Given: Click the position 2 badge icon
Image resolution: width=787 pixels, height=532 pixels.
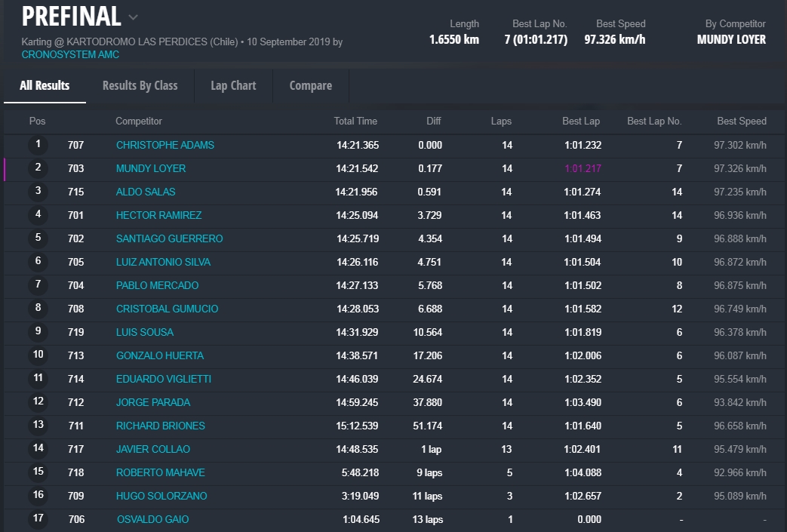Looking at the screenshot, I should [38, 168].
